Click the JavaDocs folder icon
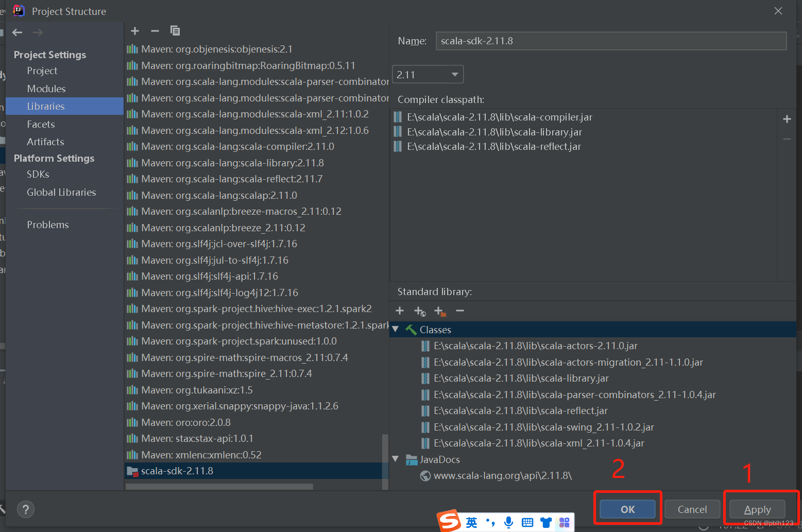 tap(411, 459)
